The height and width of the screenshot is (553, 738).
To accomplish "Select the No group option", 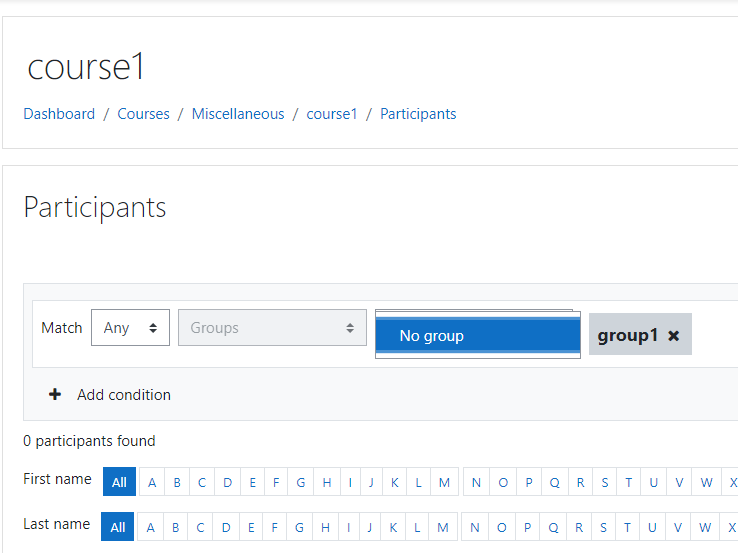I will [x=478, y=336].
